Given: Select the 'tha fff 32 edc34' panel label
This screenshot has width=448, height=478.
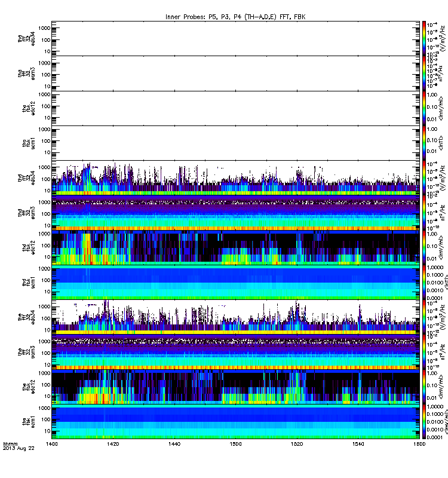Looking at the screenshot, I should tap(26, 38).
